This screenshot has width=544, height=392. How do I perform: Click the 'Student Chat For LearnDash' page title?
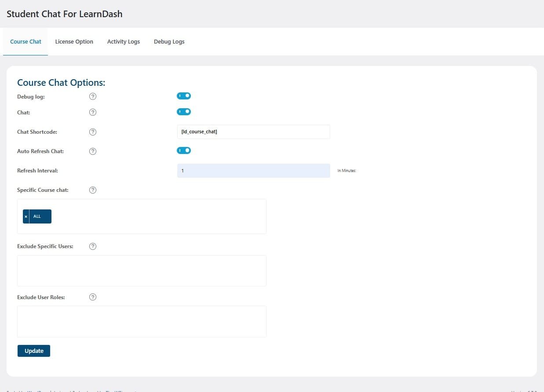click(x=65, y=14)
